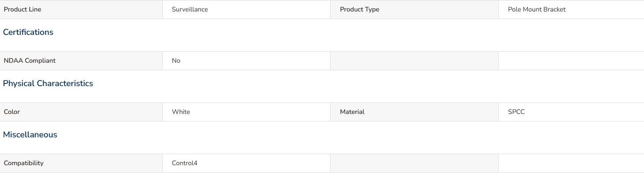This screenshot has height=174, width=644.
Task: Click the Material label cell
Action: [x=414, y=112]
